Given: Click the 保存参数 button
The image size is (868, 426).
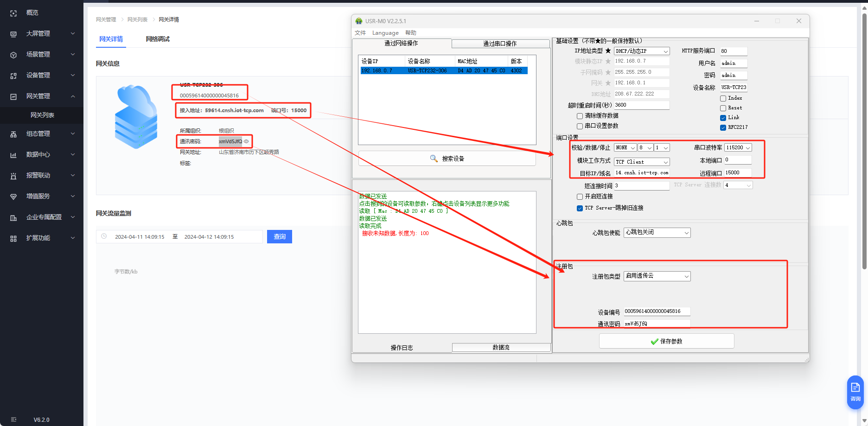Looking at the screenshot, I should (x=666, y=341).
